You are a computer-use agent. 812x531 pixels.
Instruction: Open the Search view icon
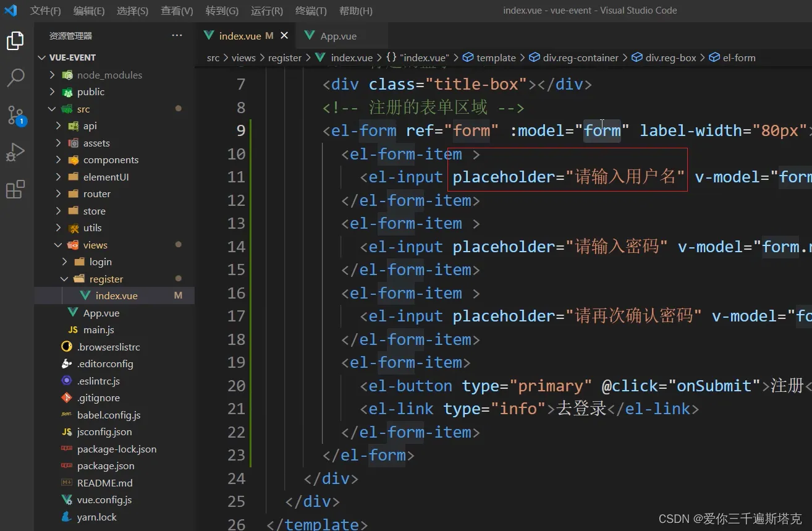15,78
